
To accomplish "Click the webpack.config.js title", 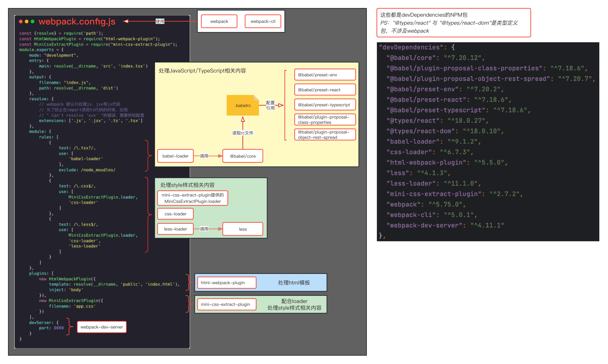I will pyautogui.click(x=77, y=22).
